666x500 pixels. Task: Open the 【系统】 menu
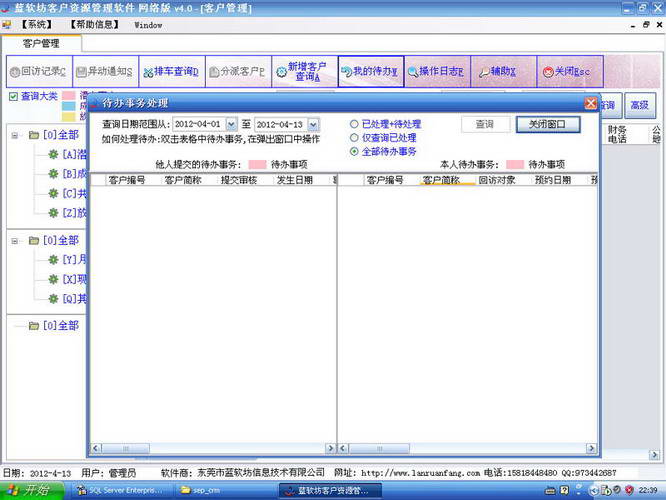tap(37, 25)
